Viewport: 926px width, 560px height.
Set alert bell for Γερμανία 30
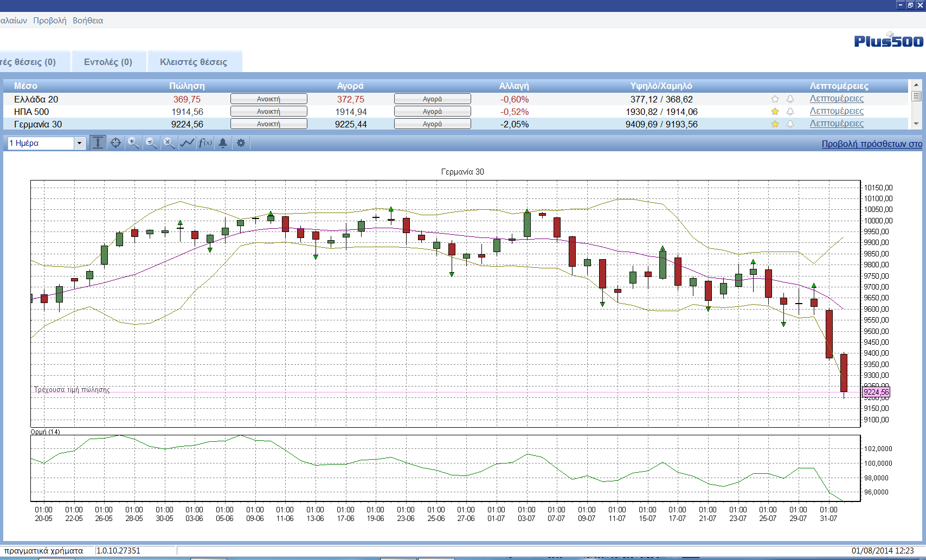click(x=790, y=124)
